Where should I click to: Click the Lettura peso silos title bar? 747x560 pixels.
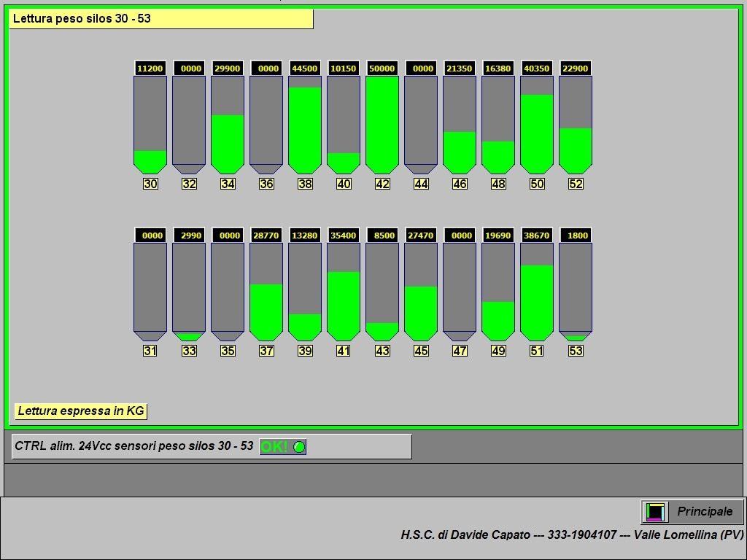pos(161,19)
